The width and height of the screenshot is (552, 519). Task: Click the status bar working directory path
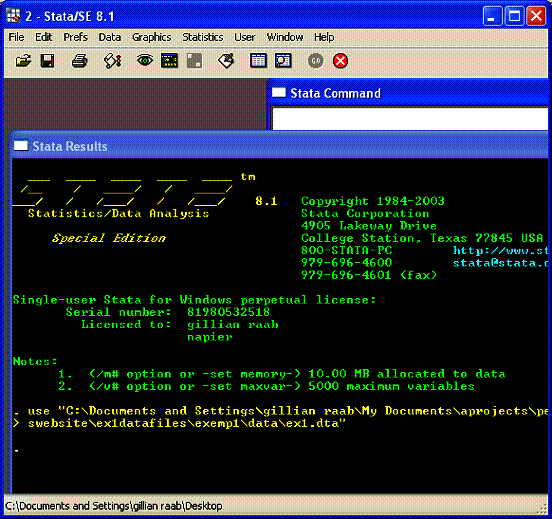[x=113, y=506]
